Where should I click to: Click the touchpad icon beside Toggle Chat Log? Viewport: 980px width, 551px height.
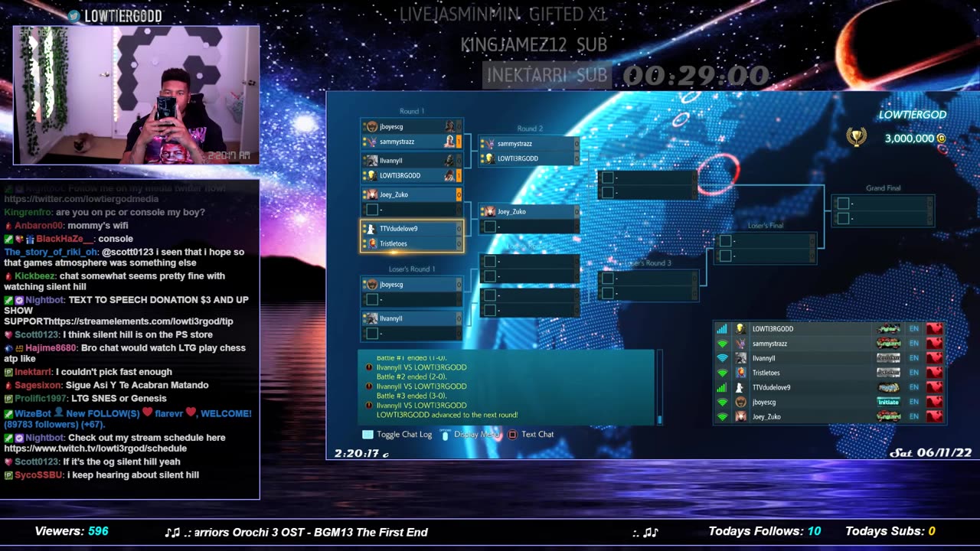367,435
